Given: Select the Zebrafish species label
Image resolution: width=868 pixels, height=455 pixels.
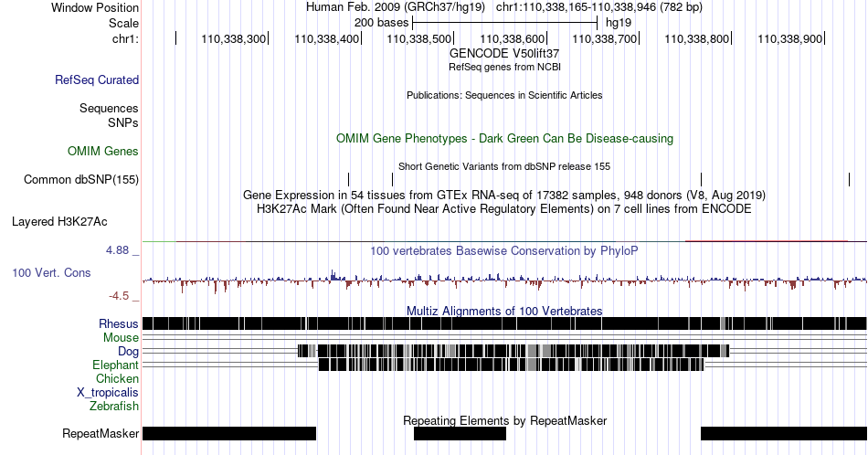Looking at the screenshot, I should pos(114,406).
